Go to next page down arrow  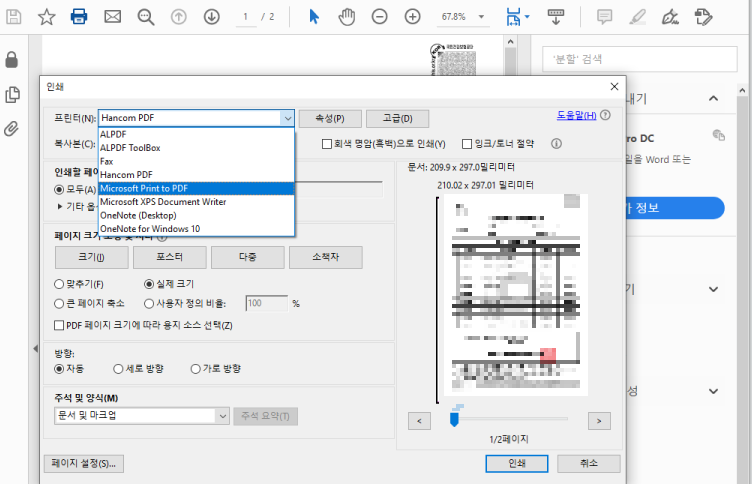[212, 17]
